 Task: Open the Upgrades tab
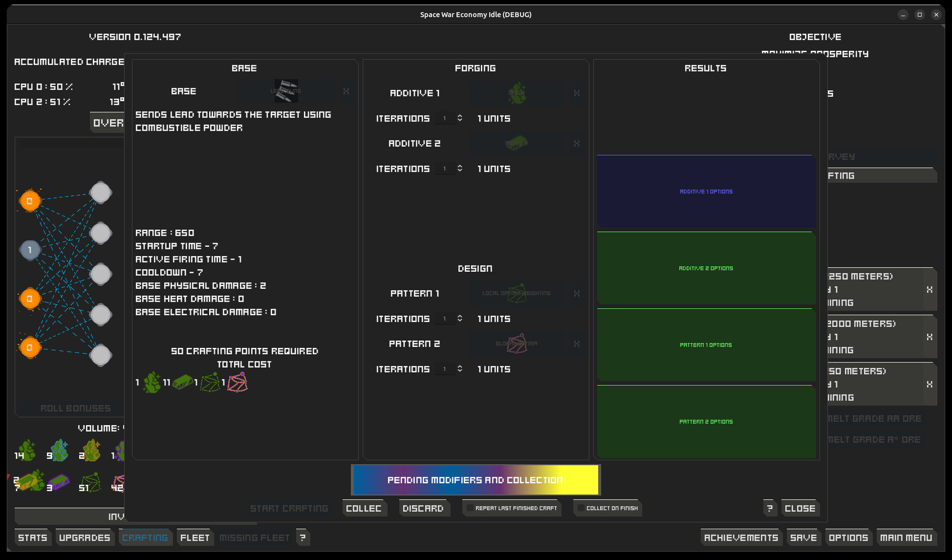coord(85,538)
